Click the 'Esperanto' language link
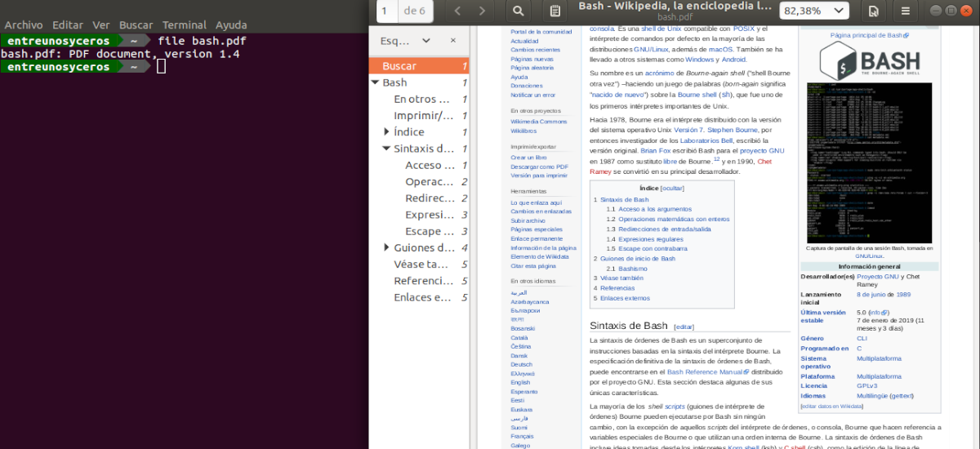Screen dimensions: 980x449 pos(523,391)
